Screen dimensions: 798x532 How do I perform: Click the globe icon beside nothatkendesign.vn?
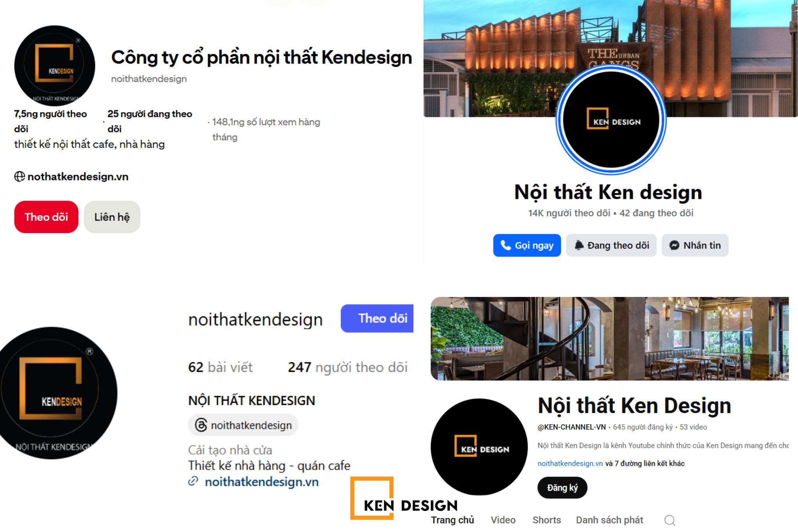point(19,177)
